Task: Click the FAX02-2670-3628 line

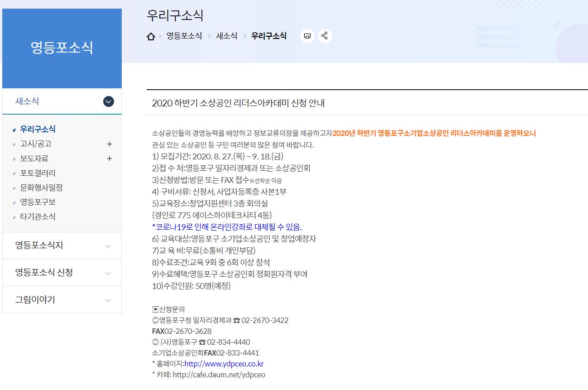Action: click(182, 331)
